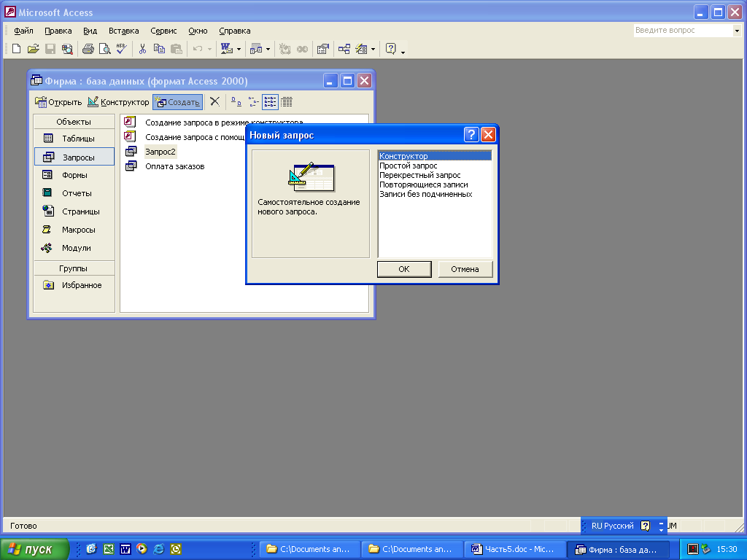
Task: Select Страницы in the objects pane
Action: coord(74,211)
